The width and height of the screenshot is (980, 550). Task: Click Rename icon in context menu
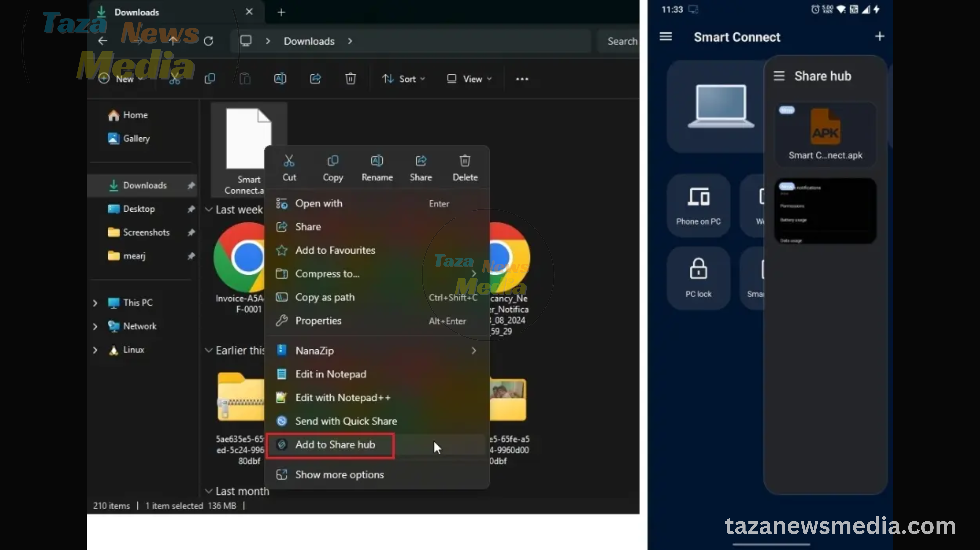click(377, 168)
